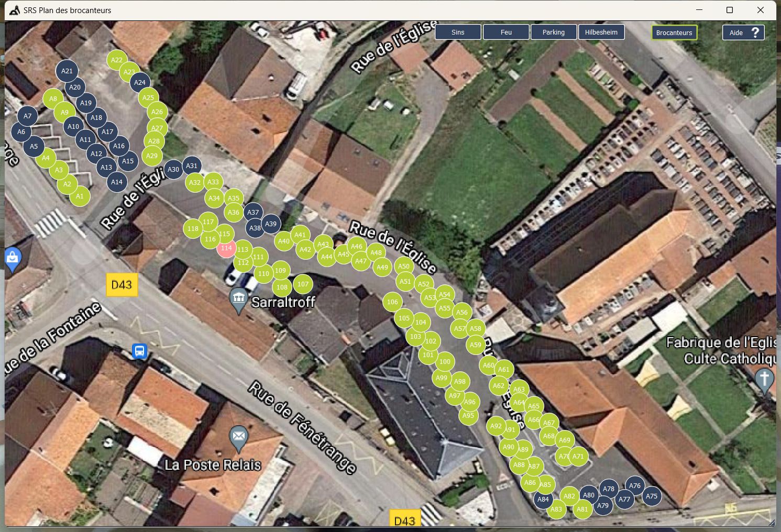Click the dark blue marker A21
The image size is (781, 532).
tap(67, 71)
